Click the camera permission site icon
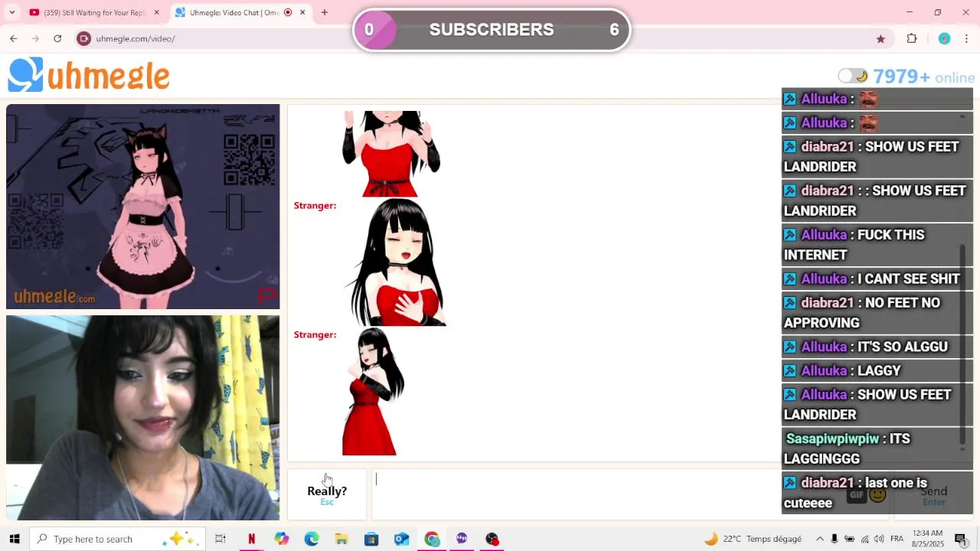980x551 pixels. [x=84, y=38]
